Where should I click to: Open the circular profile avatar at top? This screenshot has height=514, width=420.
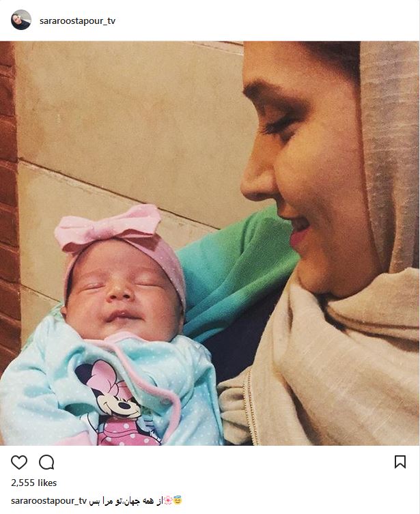21,20
